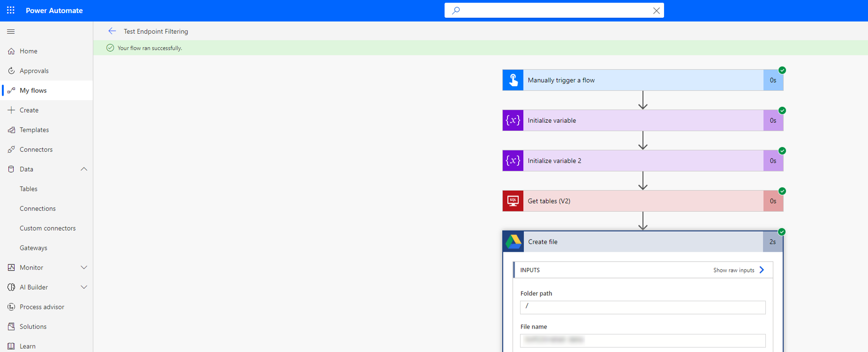The width and height of the screenshot is (868, 352).
Task: Click the SQL Get tables icon
Action: 513,201
